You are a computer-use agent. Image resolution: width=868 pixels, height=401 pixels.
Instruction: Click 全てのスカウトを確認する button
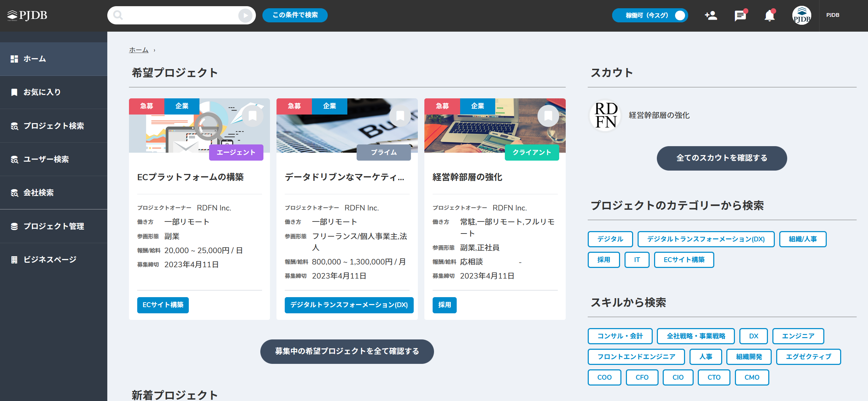pyautogui.click(x=721, y=158)
